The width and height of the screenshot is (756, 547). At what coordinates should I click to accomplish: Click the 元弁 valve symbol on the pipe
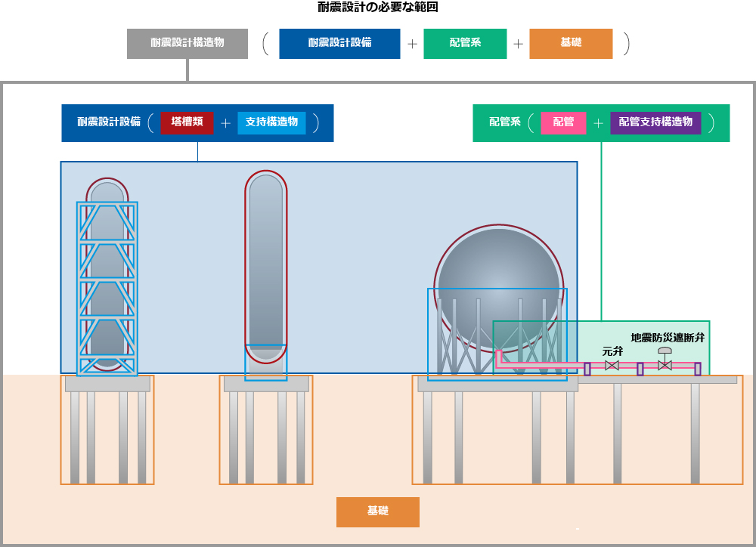click(612, 366)
